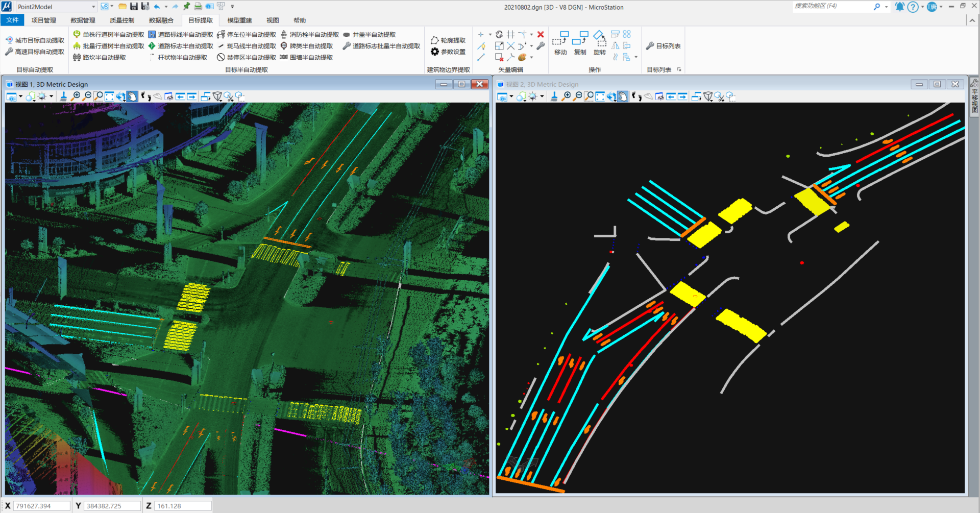The image size is (980, 513).
Task: Click Zoom In icon in 视图 2 toolbar
Action: coord(567,96)
